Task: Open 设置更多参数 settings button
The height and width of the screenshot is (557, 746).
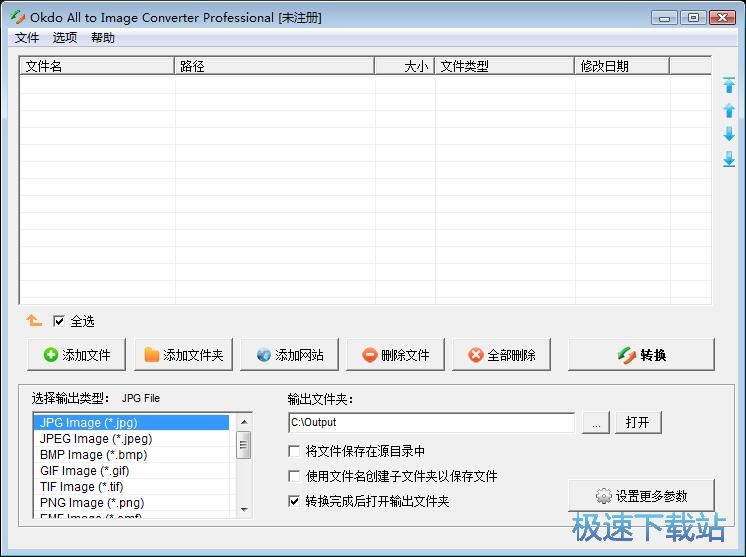Action: point(641,496)
